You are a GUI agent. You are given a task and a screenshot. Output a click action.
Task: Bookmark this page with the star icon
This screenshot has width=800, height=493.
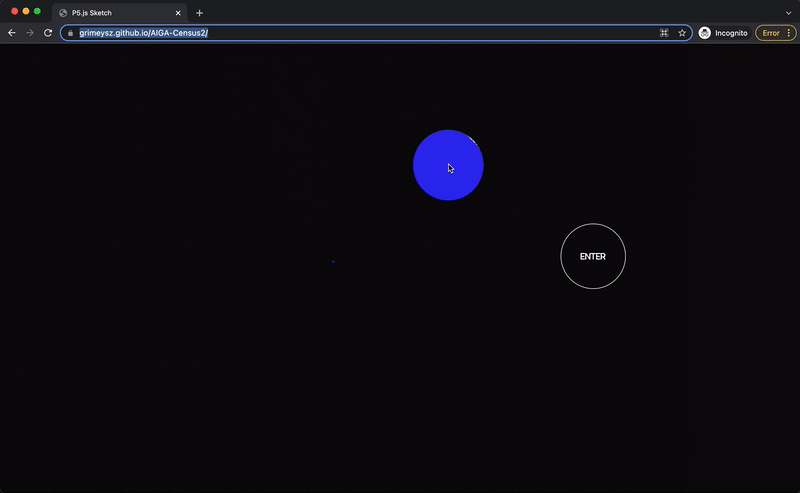click(682, 33)
